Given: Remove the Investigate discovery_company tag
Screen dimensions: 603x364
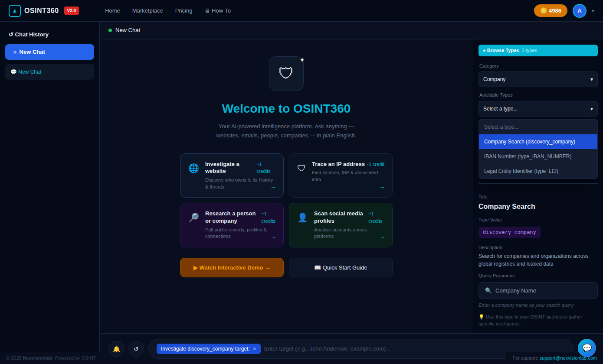Looking at the screenshot, I should point(255,349).
